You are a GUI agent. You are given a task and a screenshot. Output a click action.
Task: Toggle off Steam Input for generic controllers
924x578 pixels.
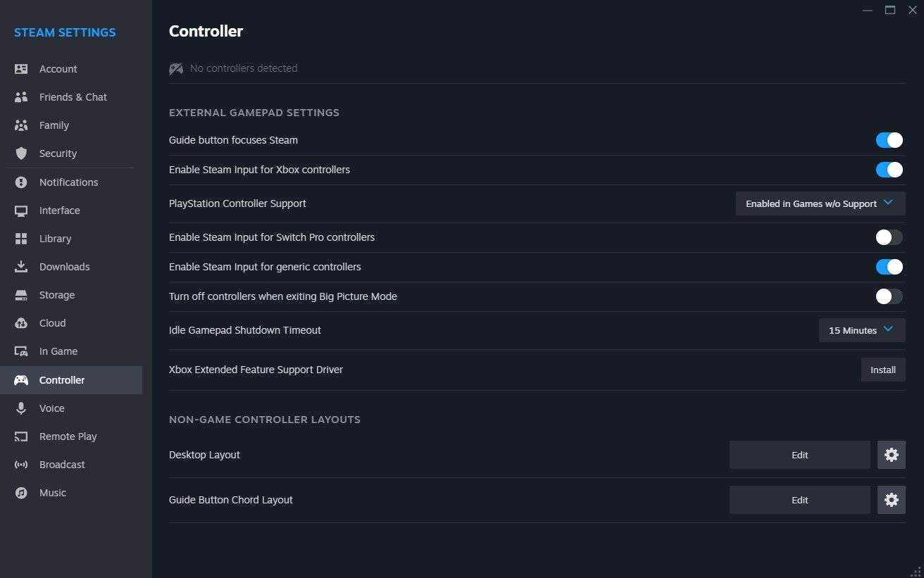coord(889,267)
